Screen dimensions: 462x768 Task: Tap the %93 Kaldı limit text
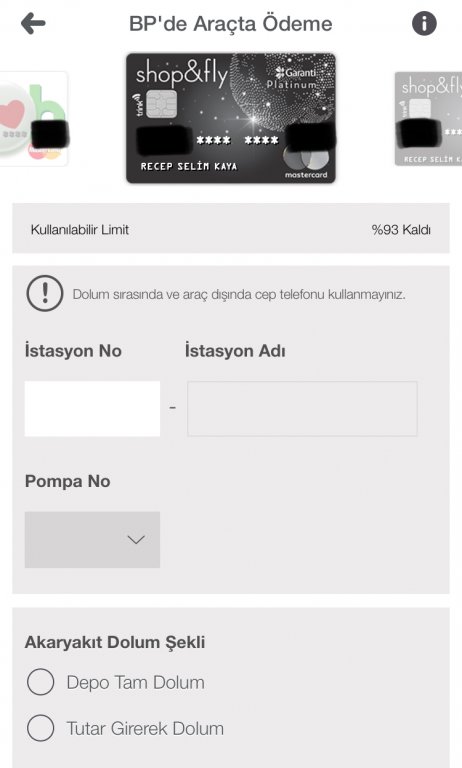(401, 230)
